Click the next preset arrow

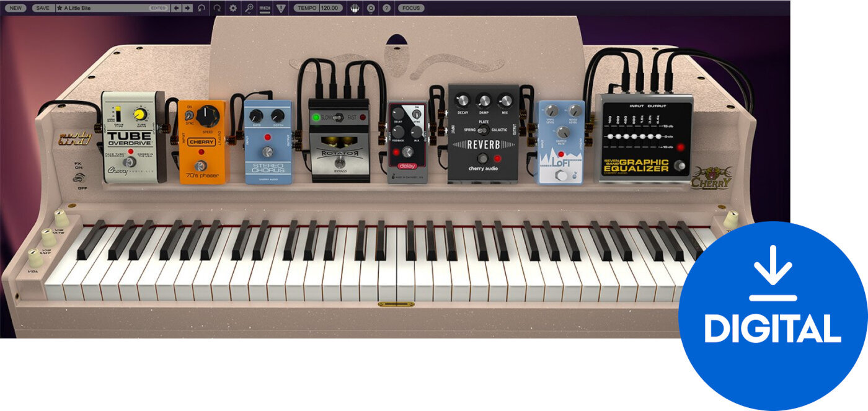point(186,7)
